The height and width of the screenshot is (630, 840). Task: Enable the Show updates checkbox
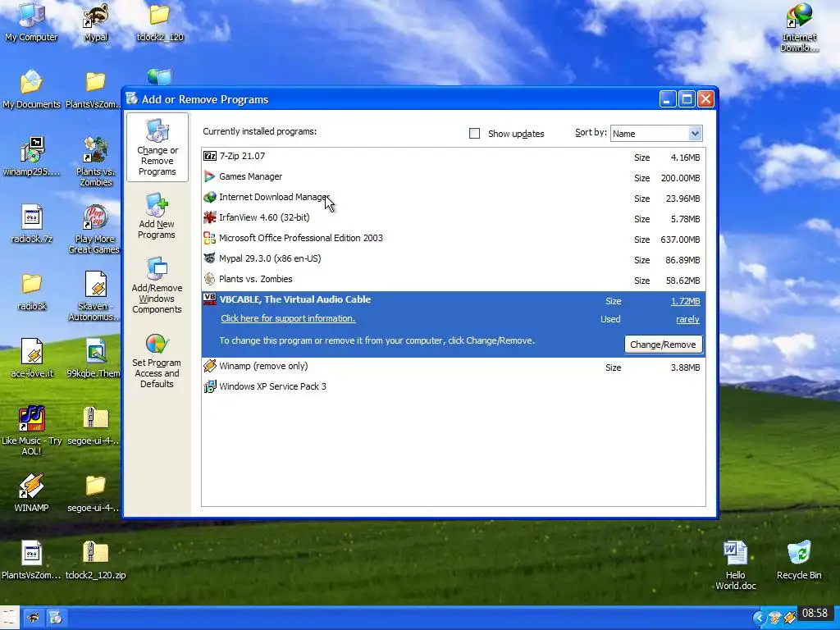474,134
